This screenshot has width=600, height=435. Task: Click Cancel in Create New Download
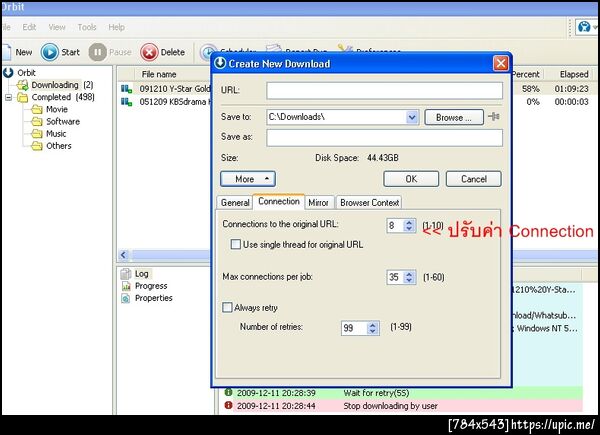pos(474,179)
